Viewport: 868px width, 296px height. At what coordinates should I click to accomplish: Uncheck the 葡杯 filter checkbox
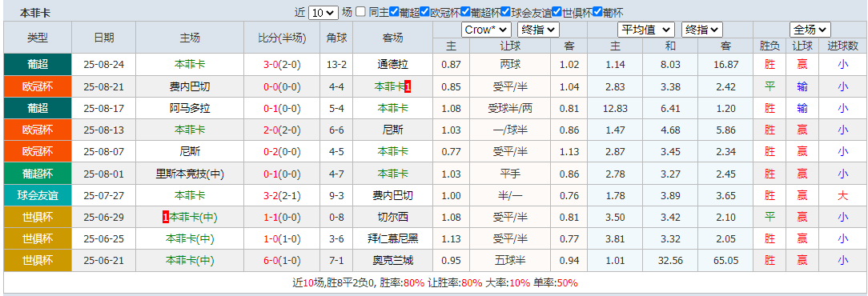[598, 12]
